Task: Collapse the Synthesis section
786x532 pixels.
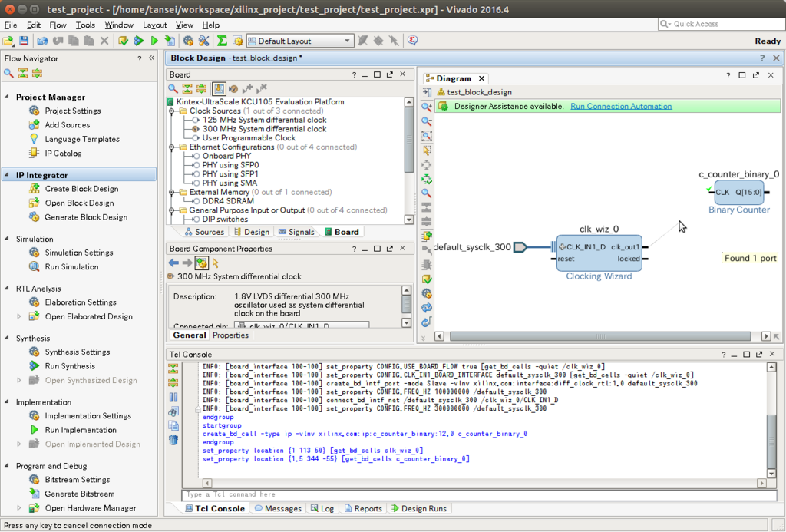Action: [7, 338]
